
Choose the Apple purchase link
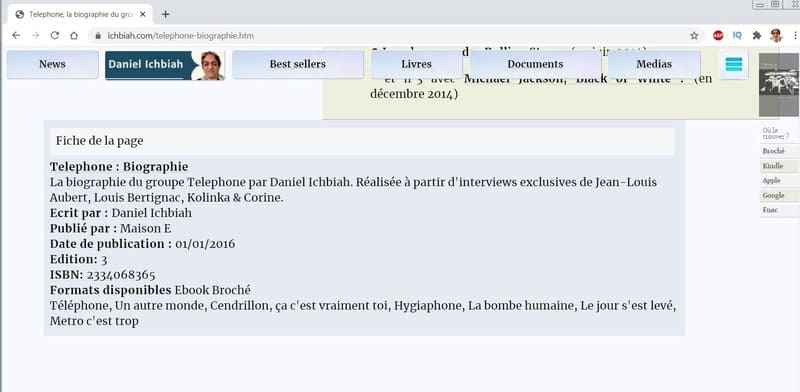pyautogui.click(x=780, y=181)
